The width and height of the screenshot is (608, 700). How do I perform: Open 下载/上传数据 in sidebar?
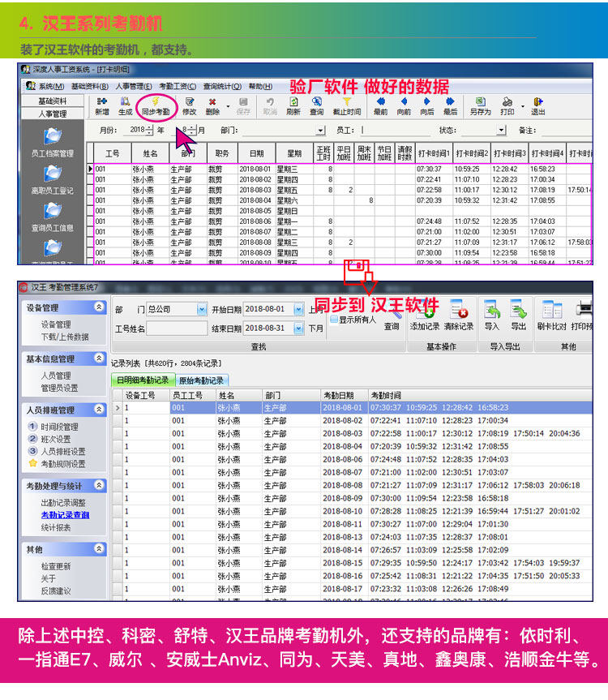pyautogui.click(x=65, y=337)
